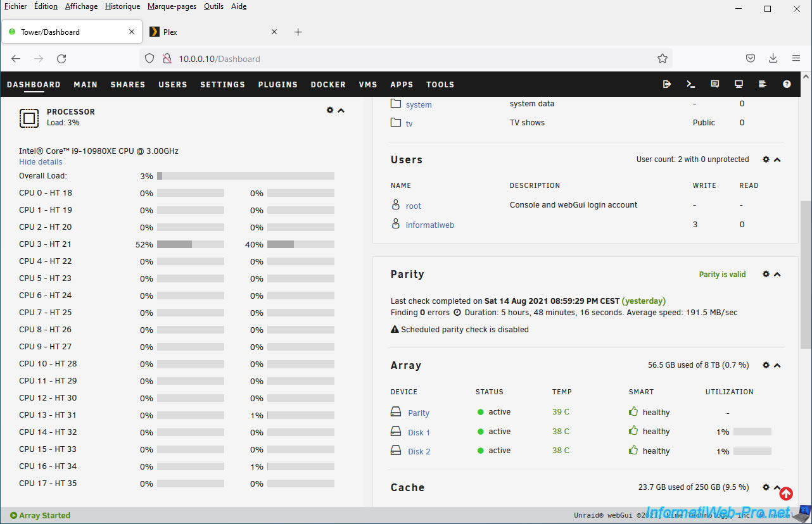Open the feedback icon in the navigation bar
The image size is (812, 524).
pos(715,84)
